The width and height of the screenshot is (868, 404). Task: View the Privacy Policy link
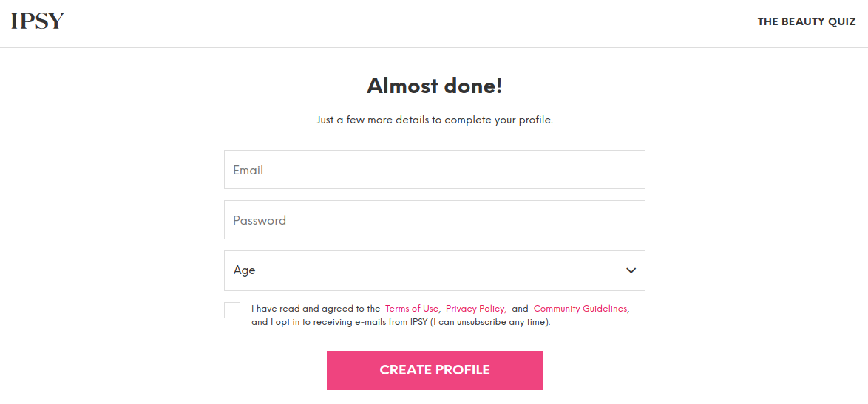(476, 309)
